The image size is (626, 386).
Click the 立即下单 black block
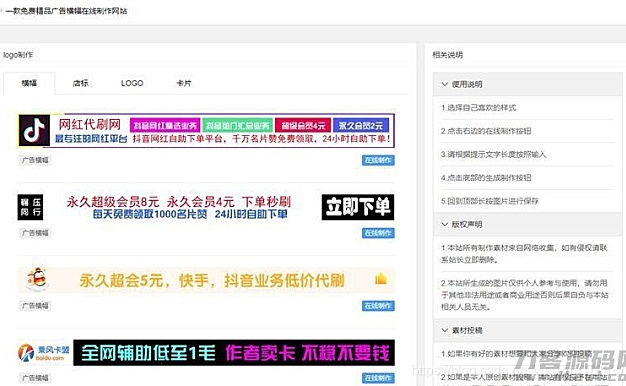[358, 207]
